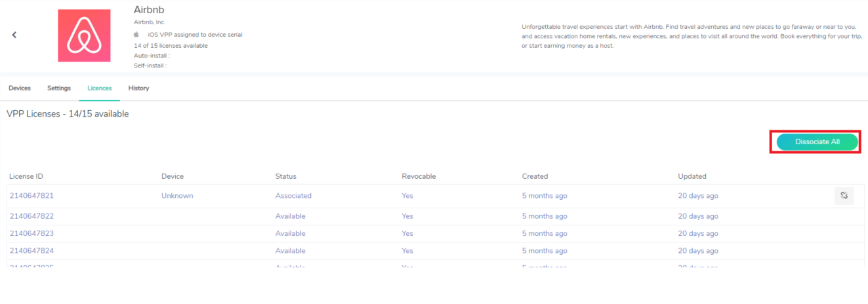Open the Devices tab
The height and width of the screenshot is (304, 868).
20,88
